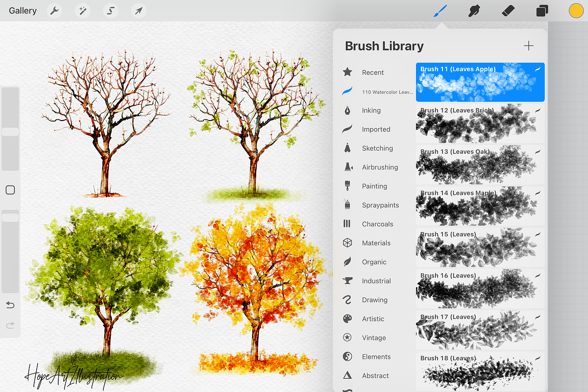This screenshot has height=392, width=588.
Task: Select the Smudge tool
Action: click(x=474, y=11)
